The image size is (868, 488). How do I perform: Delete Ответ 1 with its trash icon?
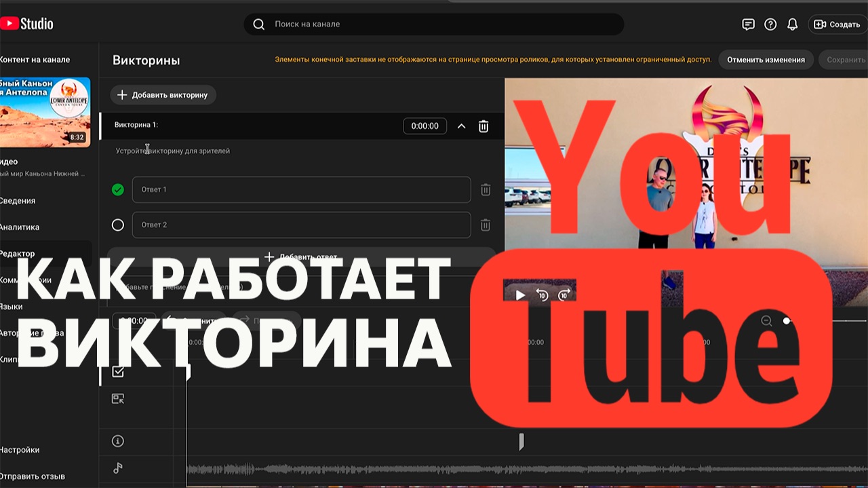click(486, 190)
